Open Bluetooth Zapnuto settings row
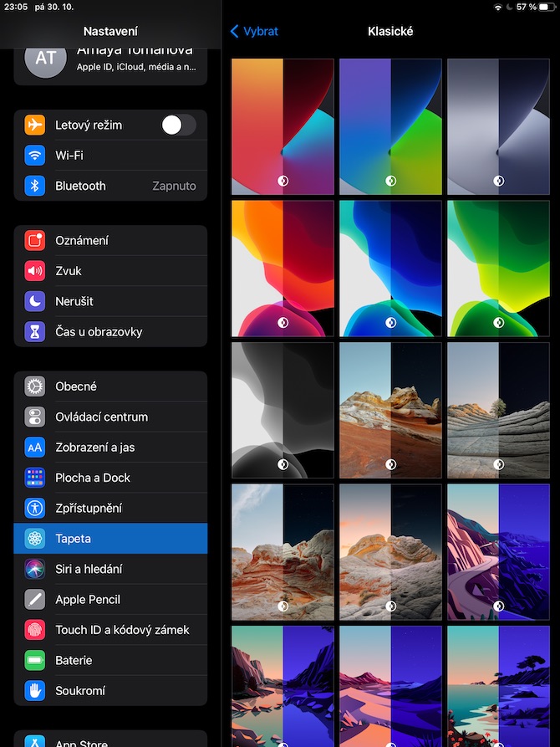The image size is (560, 747). [110, 186]
